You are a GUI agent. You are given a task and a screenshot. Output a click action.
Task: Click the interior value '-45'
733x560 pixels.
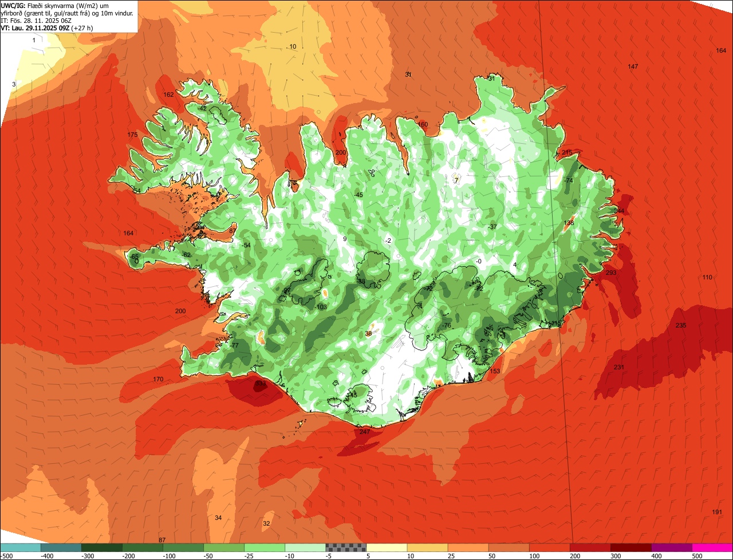pos(358,195)
